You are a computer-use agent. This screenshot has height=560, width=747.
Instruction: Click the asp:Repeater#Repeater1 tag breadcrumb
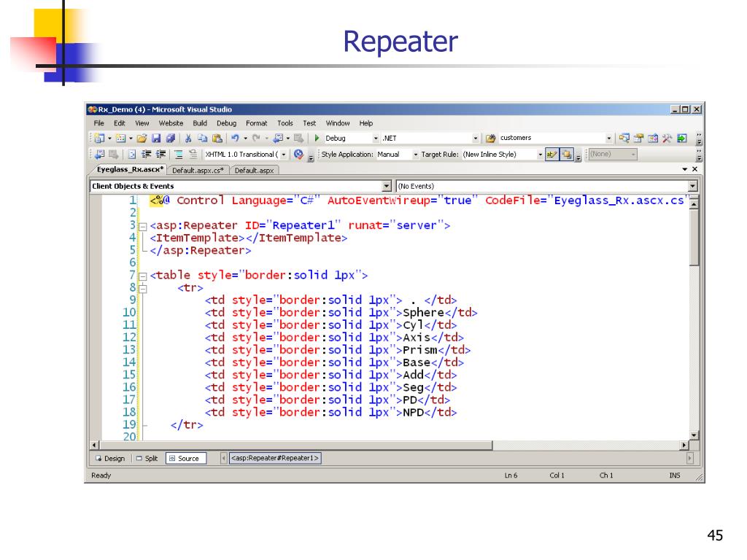274,458
